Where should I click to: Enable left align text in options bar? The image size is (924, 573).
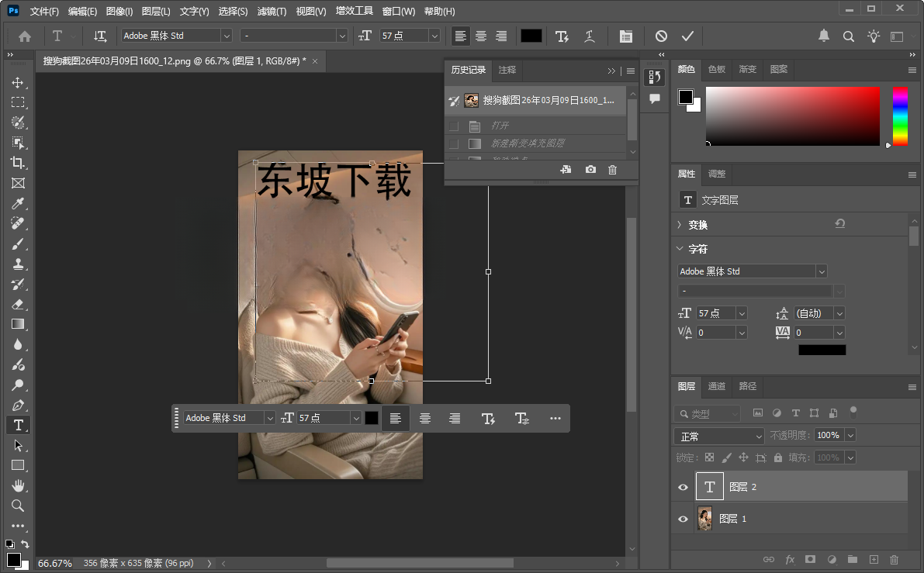[461, 36]
